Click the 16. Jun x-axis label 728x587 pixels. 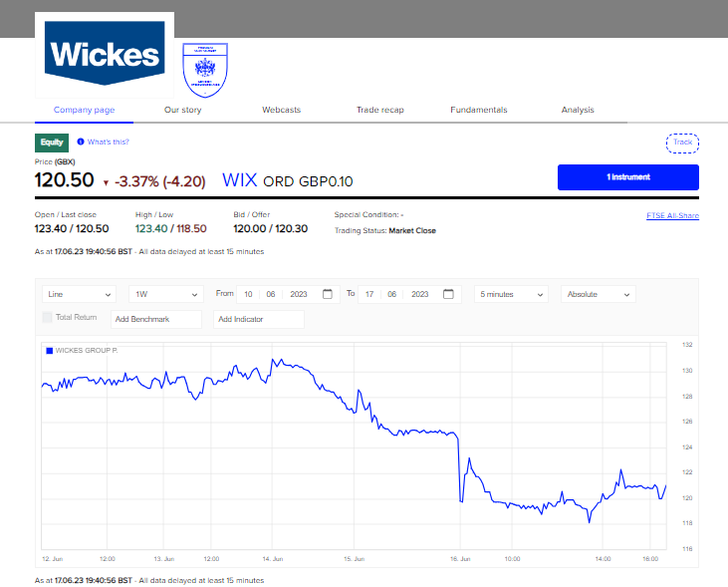460,559
